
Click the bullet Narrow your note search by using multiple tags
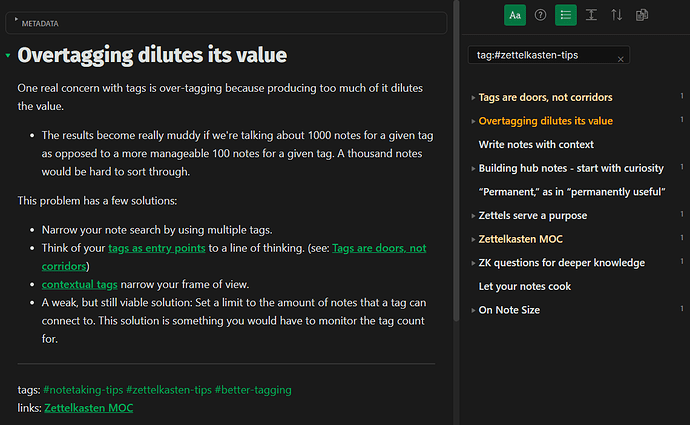tap(157, 230)
